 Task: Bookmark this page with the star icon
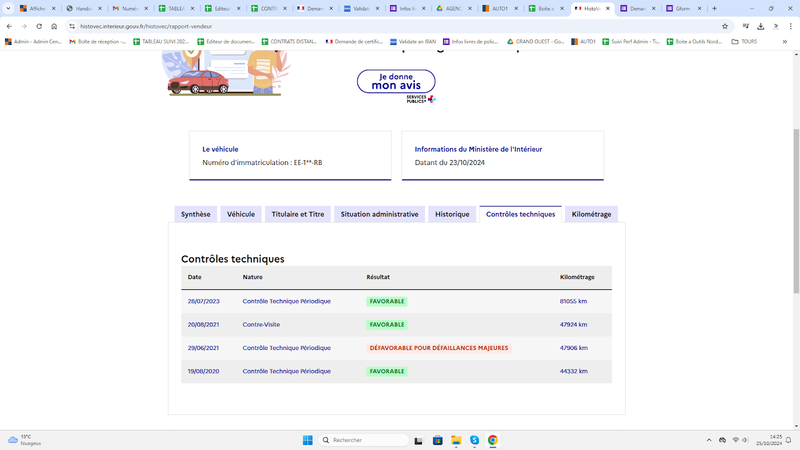pyautogui.click(x=725, y=26)
